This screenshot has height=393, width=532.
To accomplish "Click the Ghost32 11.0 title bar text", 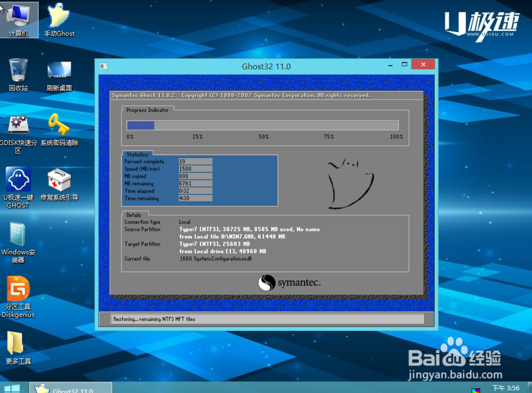I will (x=267, y=66).
